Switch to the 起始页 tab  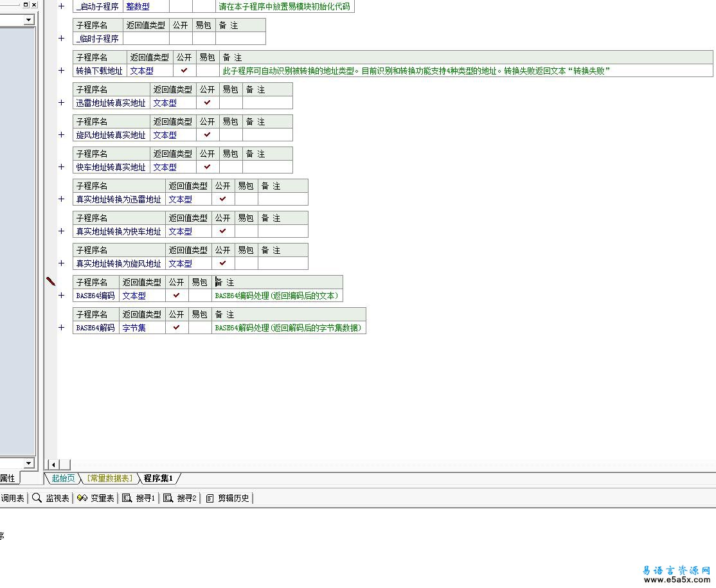pyautogui.click(x=63, y=478)
